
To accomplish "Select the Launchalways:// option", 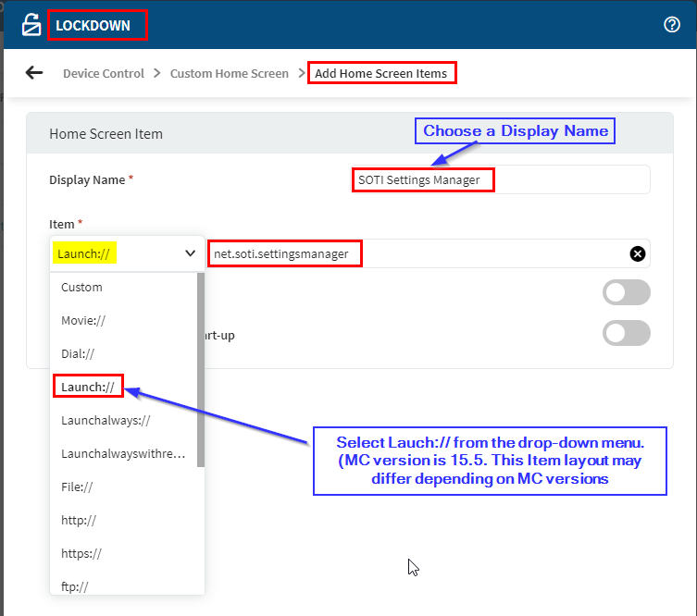I will 106,420.
